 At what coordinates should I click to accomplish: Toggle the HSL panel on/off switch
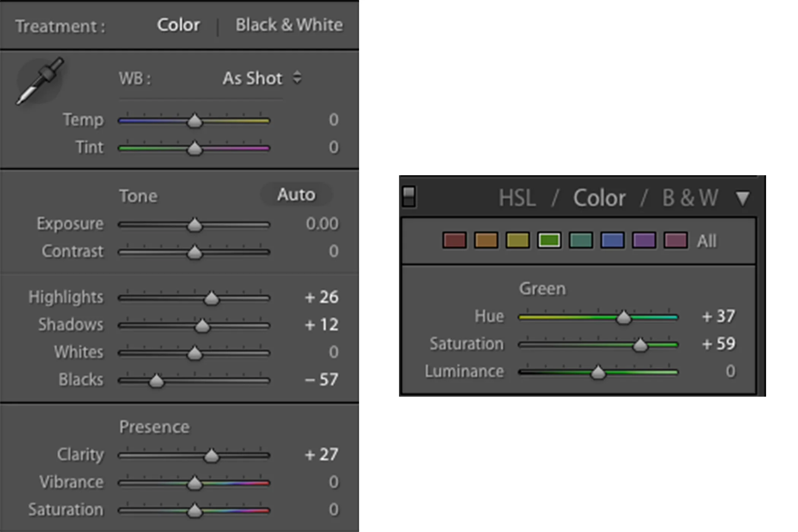(x=409, y=196)
